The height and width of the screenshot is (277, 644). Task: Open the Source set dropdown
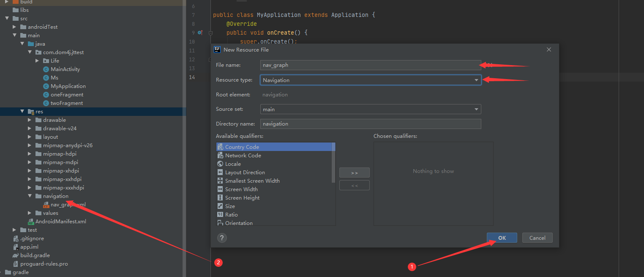476,109
